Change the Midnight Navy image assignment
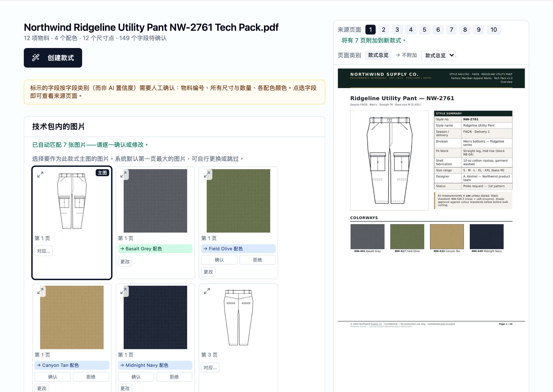This screenshot has width=553, height=392. pos(125,388)
